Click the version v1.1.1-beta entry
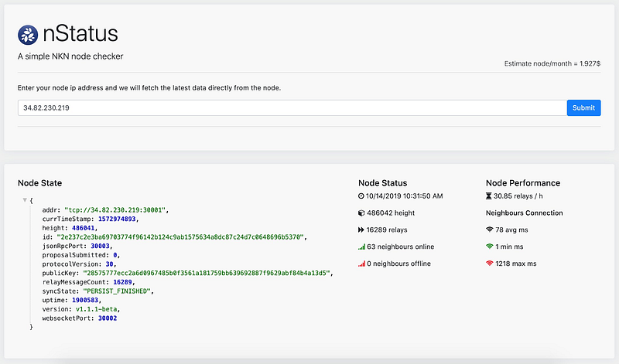Viewport: 619px width, 364px height. pyautogui.click(x=98, y=309)
